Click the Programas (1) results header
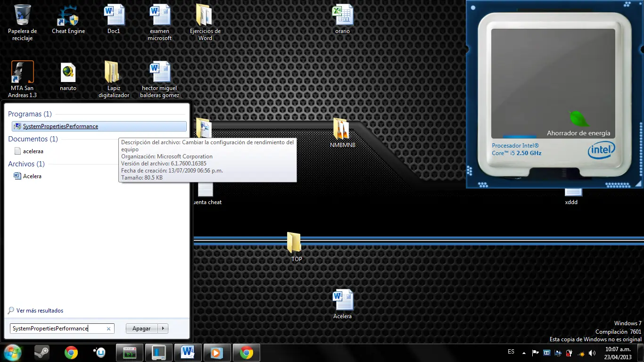Screen dimensions: 644x362 (30, 114)
